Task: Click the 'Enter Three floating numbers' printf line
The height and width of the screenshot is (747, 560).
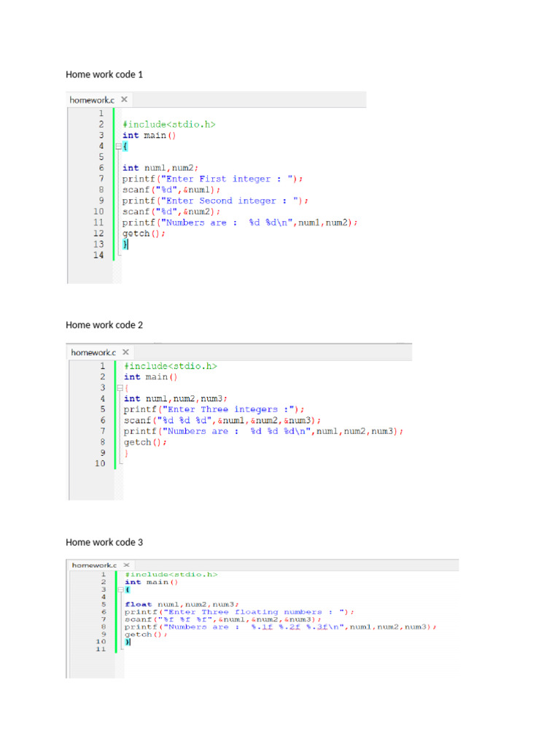Action: (x=239, y=612)
